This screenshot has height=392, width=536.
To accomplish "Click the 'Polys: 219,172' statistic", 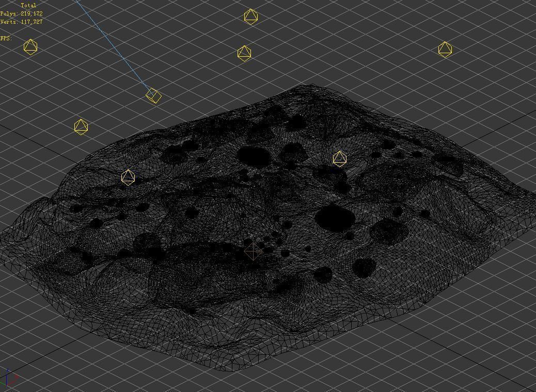I will [x=21, y=13].
